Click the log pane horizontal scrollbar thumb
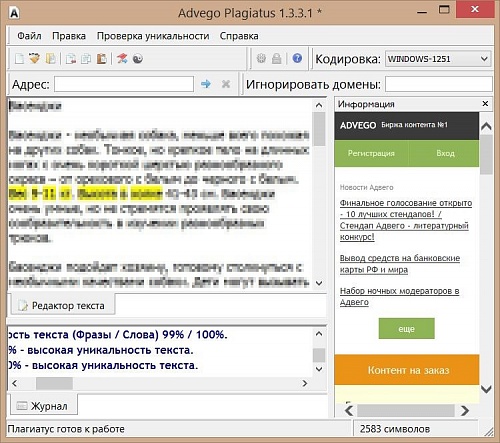 pos(54,383)
